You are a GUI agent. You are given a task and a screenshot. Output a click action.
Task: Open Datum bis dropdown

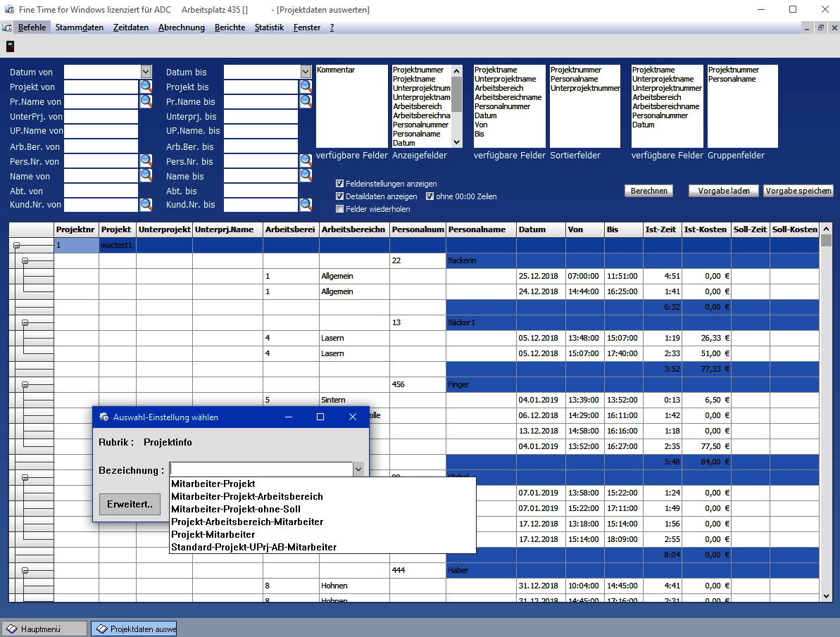pyautogui.click(x=306, y=71)
